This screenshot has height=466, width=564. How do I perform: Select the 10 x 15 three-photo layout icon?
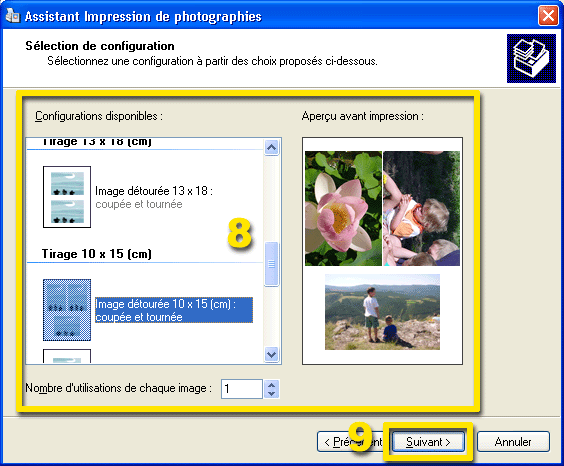[x=67, y=310]
